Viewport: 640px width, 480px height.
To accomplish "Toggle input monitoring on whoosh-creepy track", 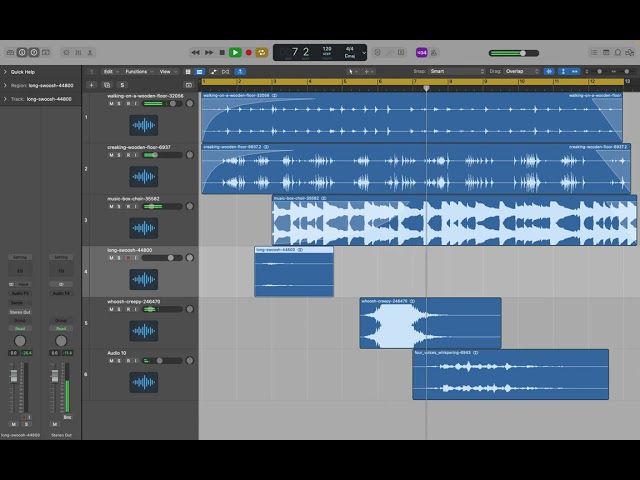I will (136, 309).
